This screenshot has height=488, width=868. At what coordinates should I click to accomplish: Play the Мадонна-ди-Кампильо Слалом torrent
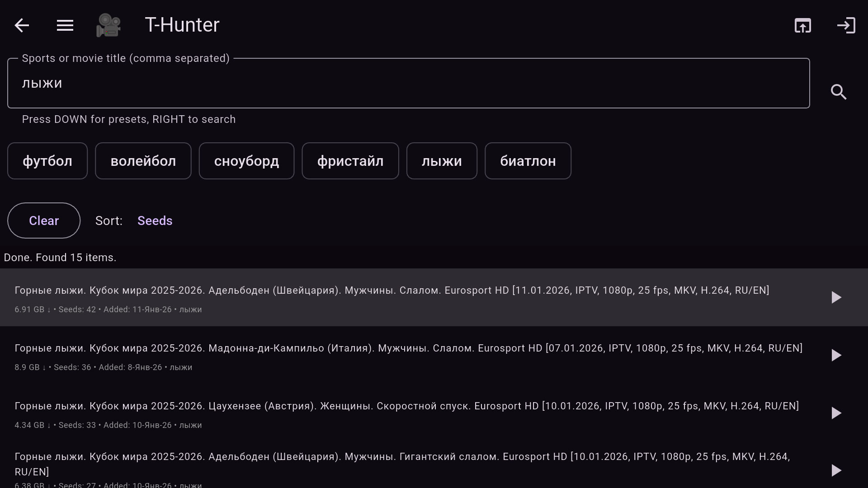click(x=836, y=355)
